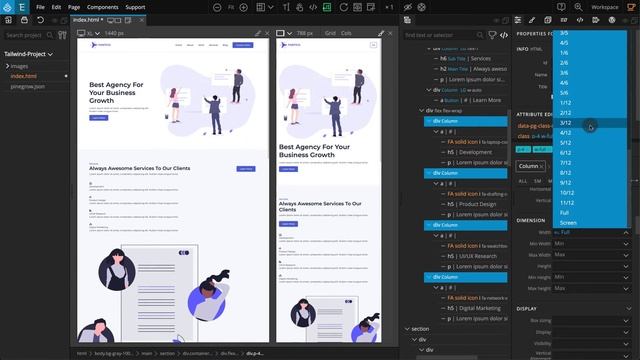Switch to the index.html tab
640x360 pixels.
88,20
